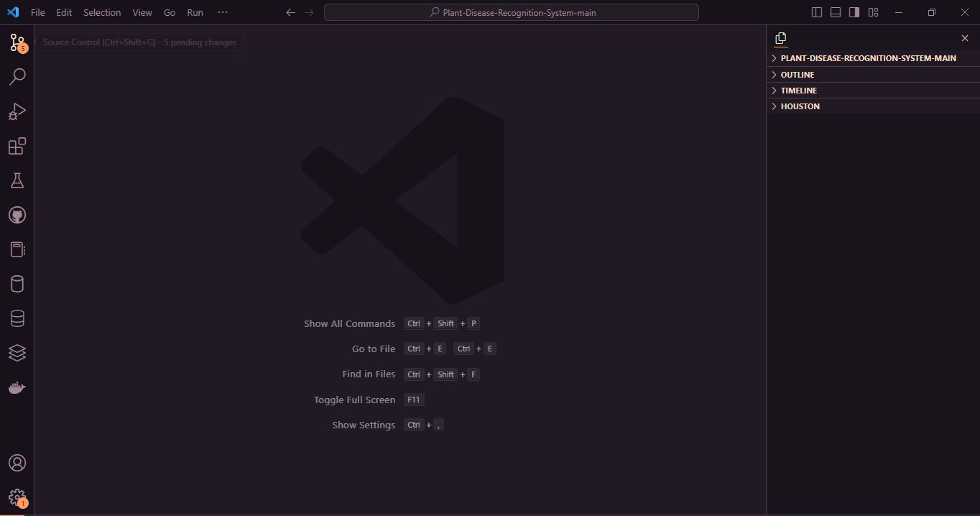Click the Explorer icon in the right sidebar

click(x=781, y=38)
